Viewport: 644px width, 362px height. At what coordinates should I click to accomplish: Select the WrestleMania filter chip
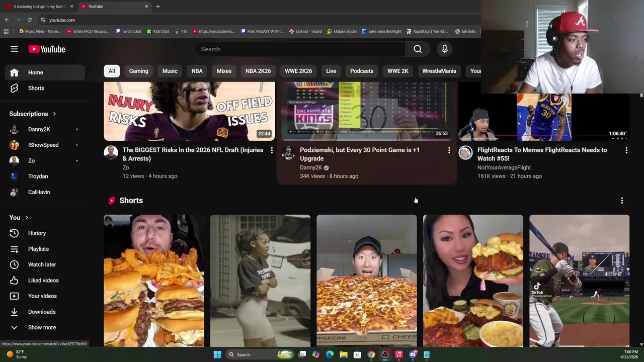(x=439, y=71)
